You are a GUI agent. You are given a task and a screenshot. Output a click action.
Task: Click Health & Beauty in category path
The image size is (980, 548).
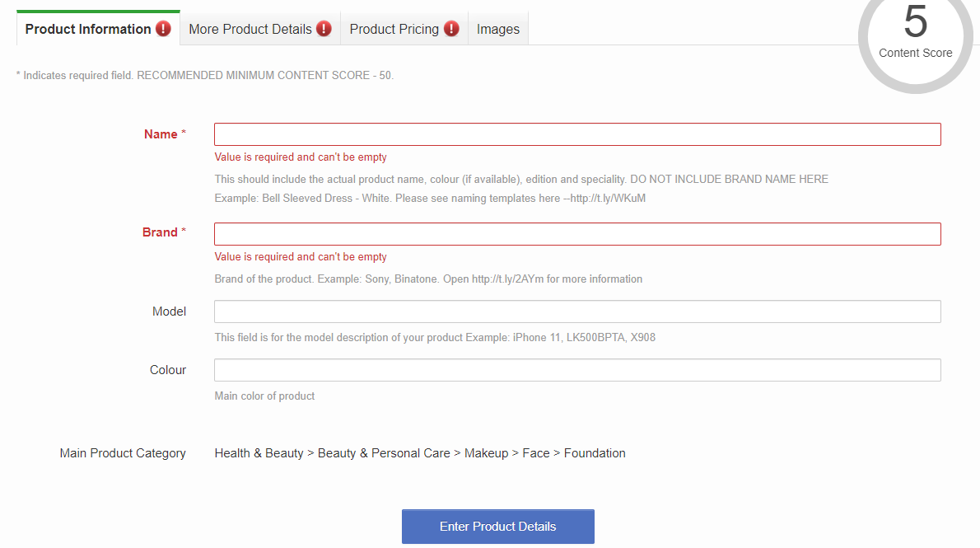[259, 453]
